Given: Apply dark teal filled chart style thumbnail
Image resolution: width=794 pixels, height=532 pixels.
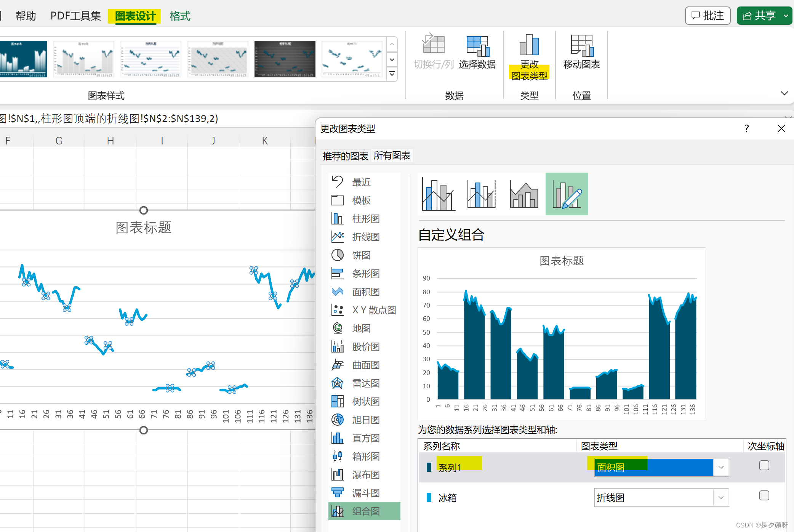Looking at the screenshot, I should click(x=23, y=59).
